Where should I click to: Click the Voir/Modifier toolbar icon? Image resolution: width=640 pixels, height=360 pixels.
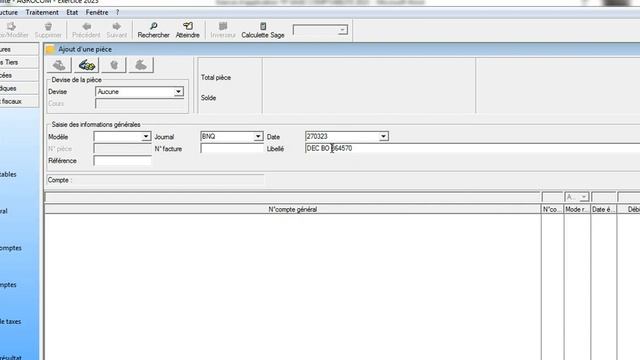[11, 27]
